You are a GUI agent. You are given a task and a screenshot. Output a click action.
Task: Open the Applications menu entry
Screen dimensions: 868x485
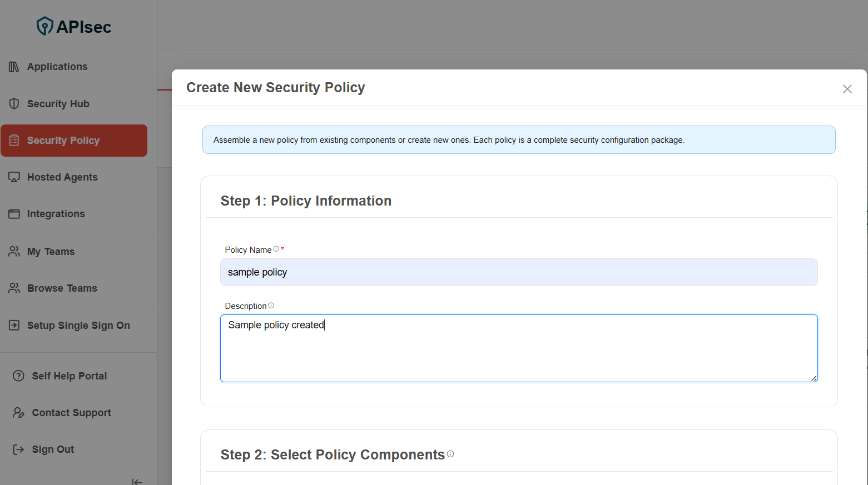click(57, 66)
